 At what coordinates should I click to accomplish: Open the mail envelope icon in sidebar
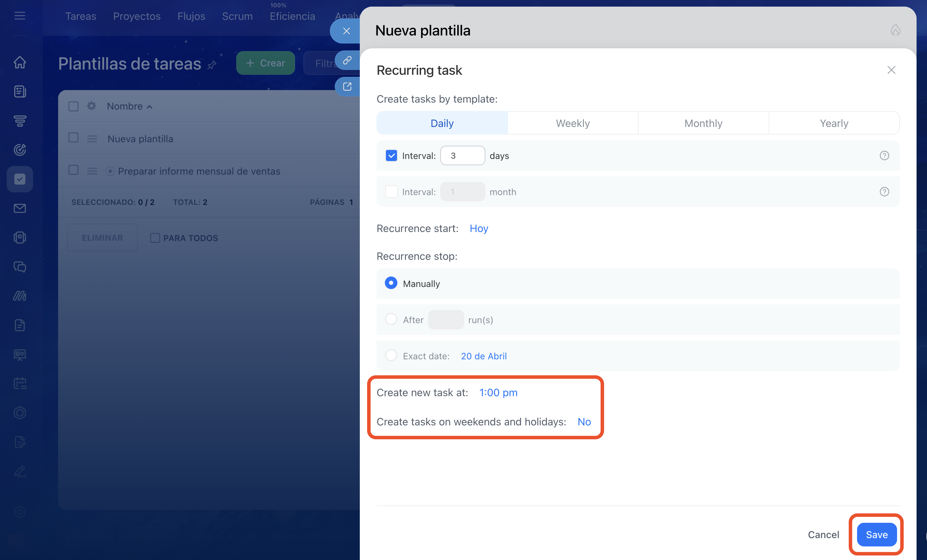[x=19, y=208]
